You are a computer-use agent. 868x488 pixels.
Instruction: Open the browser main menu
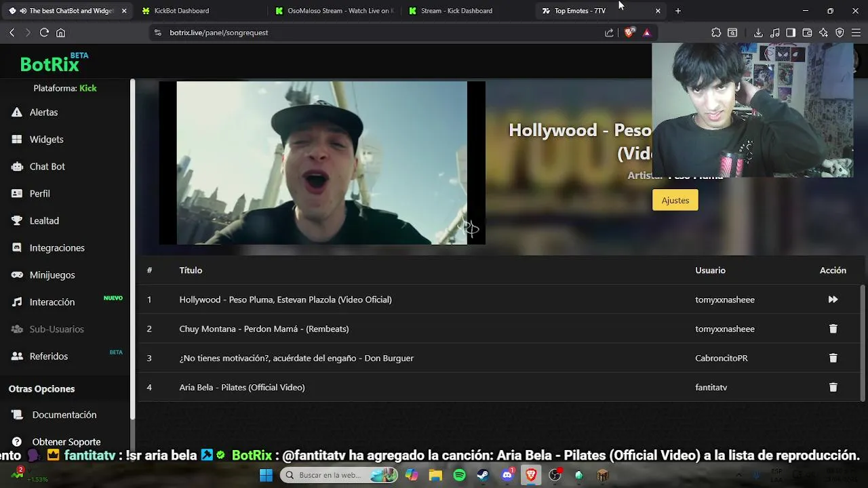coord(856,33)
